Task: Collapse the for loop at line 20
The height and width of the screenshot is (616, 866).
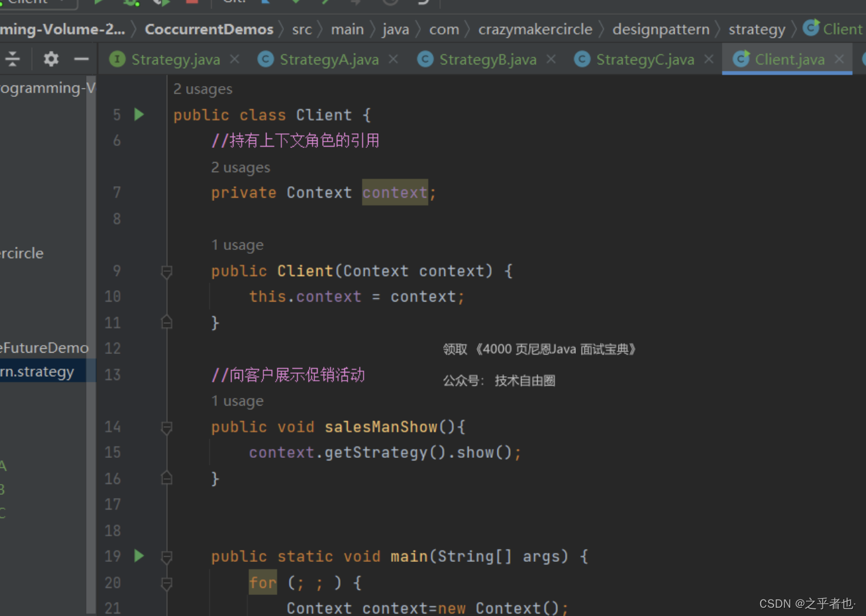Action: pos(166,583)
